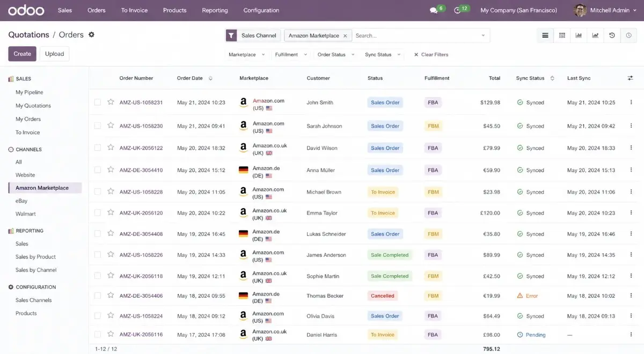Open the Order Status filter dropdown
Screen dimensions: 644x354
[336, 55]
